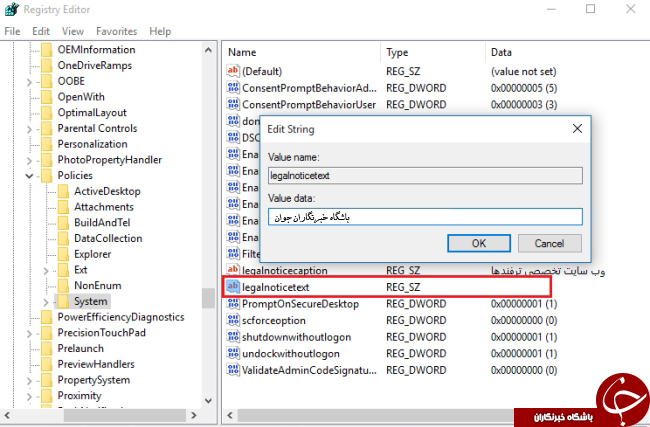Click the Value name field
The width and height of the screenshot is (650, 427).
tap(425, 176)
